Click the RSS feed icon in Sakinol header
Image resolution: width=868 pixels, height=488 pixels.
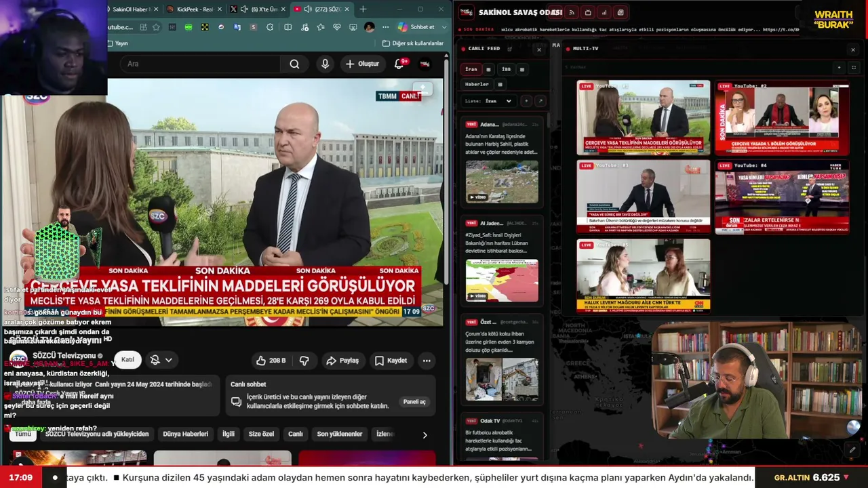[x=572, y=12]
